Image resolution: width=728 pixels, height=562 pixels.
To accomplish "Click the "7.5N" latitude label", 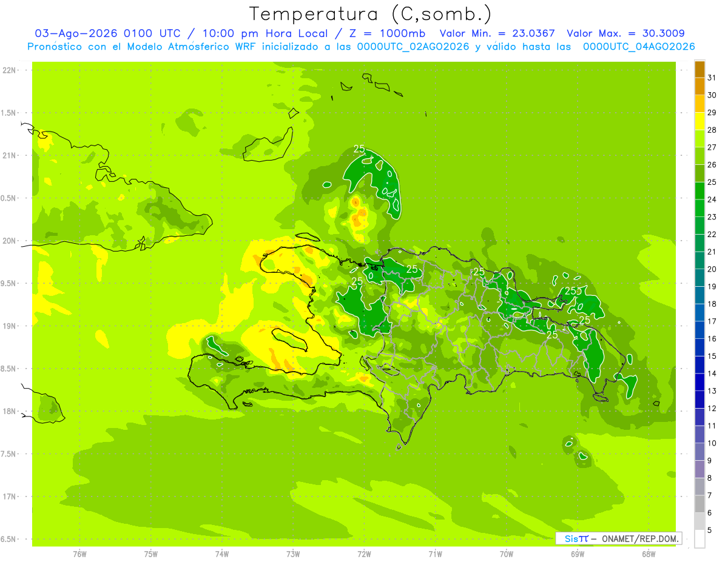I will point(9,454).
